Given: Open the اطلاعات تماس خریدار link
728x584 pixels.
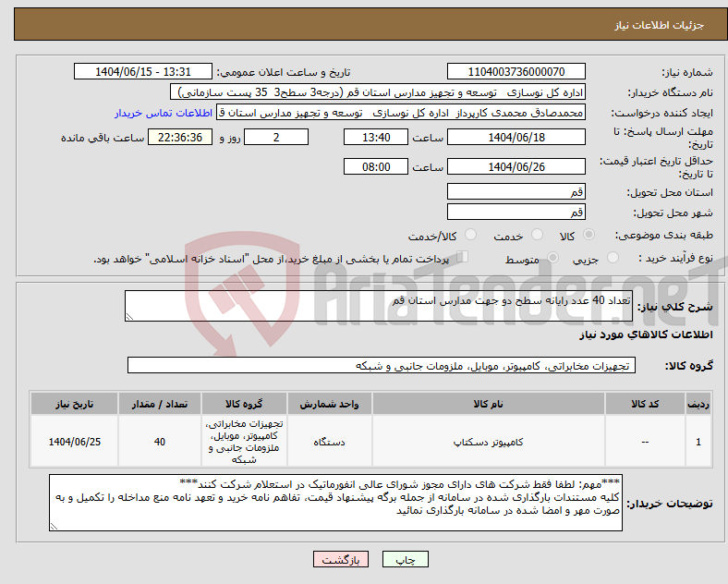Looking at the screenshot, I should click(164, 113).
